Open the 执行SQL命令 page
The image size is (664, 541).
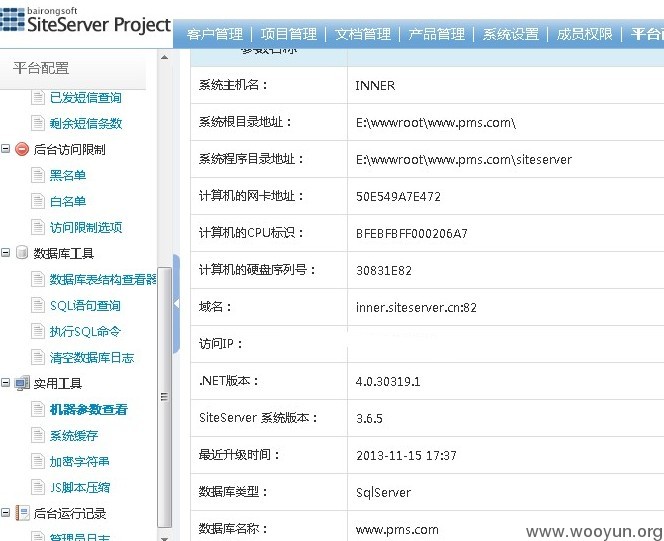point(85,331)
